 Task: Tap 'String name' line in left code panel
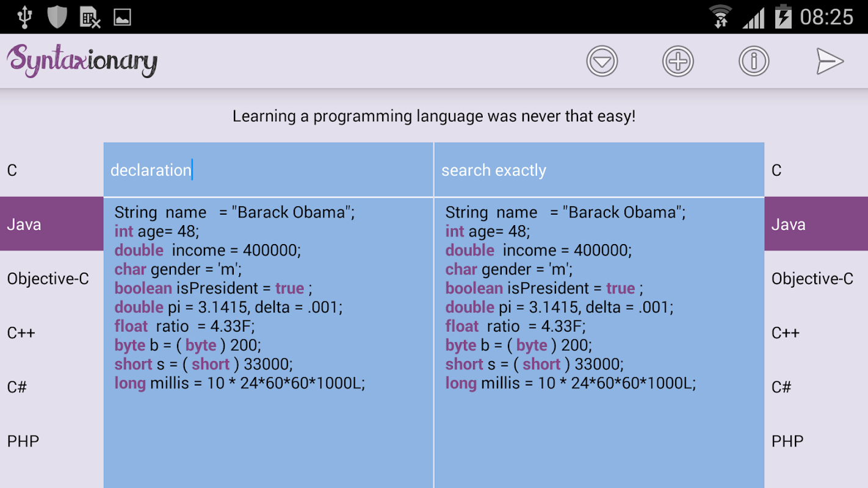click(234, 212)
